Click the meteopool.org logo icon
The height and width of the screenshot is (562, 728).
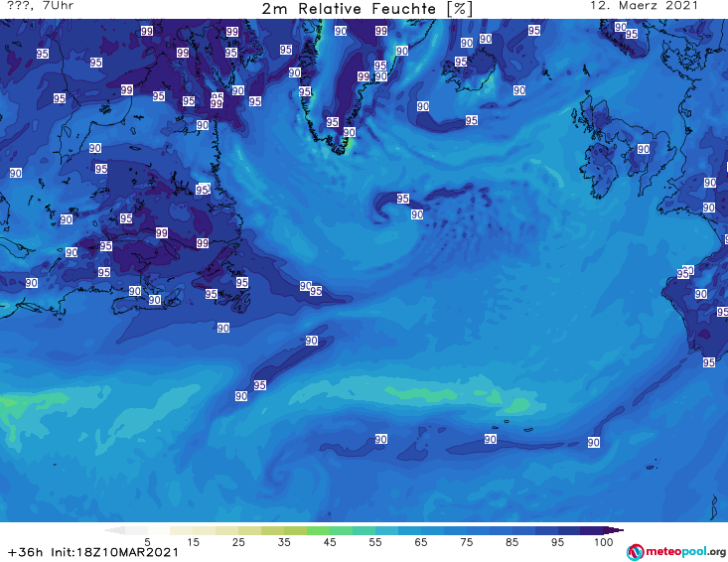coord(635,552)
